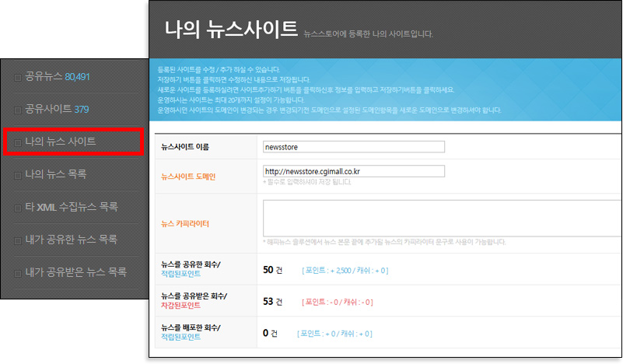Image resolution: width=623 pixels, height=364 pixels.
Task: Click the 50 건 shared count value
Action: (272, 270)
